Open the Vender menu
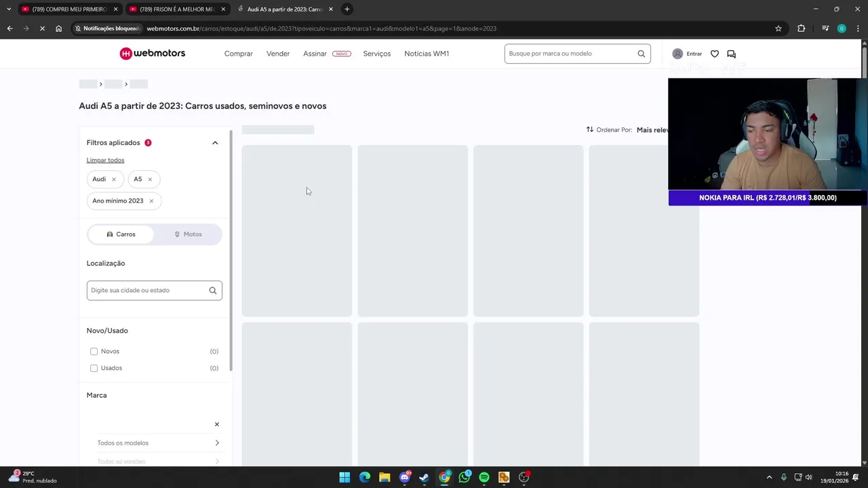The width and height of the screenshot is (868, 488). click(x=278, y=54)
